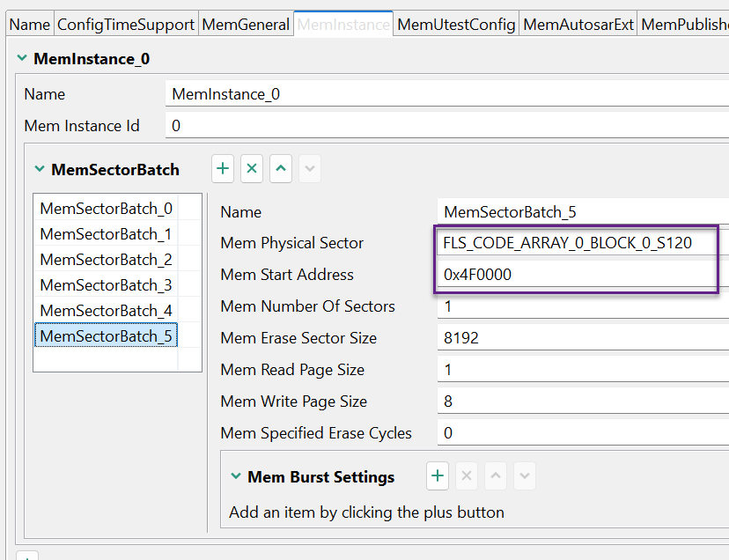
Task: Collapse the MemSectorBatch section
Action: (x=40, y=169)
